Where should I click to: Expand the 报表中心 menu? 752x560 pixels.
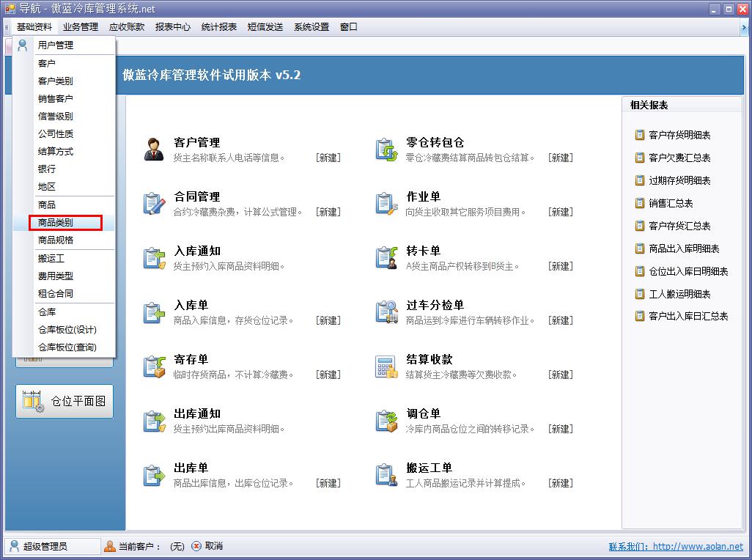pos(173,27)
